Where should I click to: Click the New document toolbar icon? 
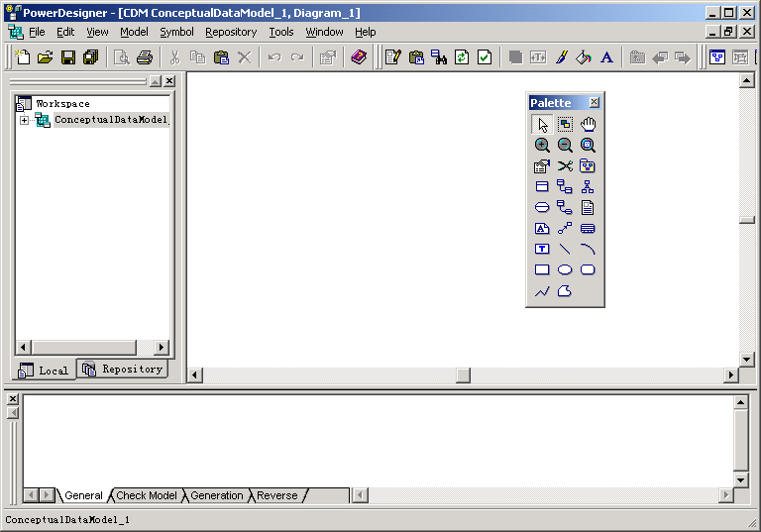23,57
